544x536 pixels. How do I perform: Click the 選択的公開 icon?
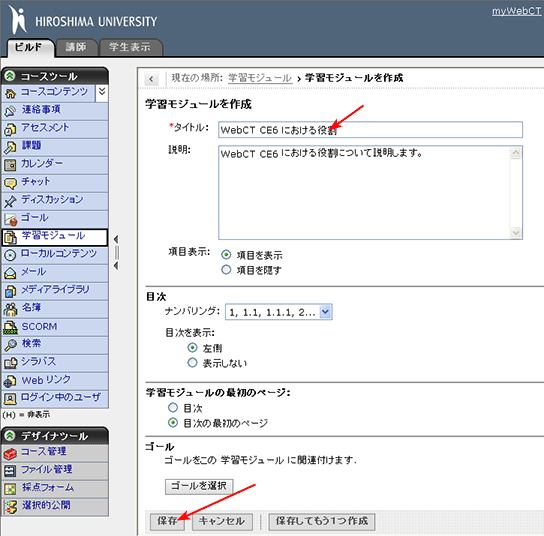[x=10, y=507]
